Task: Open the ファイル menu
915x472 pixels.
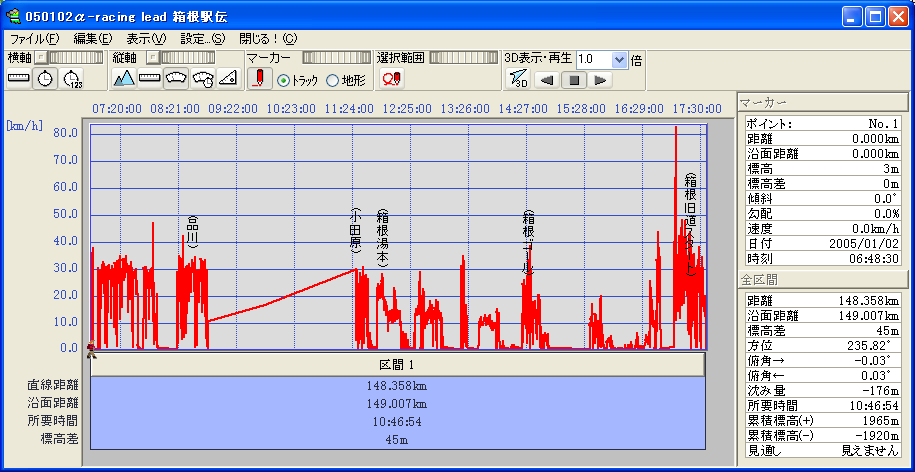Action: click(x=34, y=39)
